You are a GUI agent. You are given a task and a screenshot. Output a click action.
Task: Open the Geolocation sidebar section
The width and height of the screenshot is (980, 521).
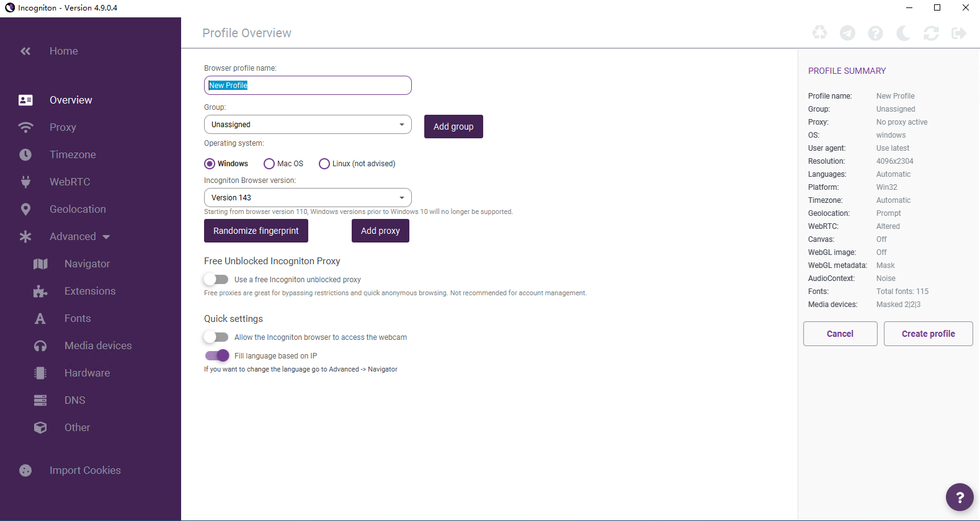coord(78,210)
